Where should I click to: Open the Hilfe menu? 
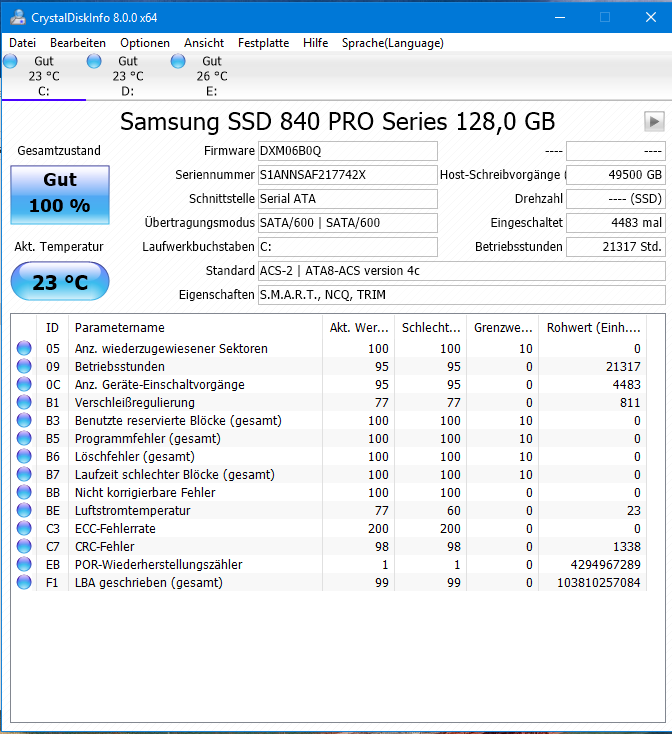(x=315, y=43)
